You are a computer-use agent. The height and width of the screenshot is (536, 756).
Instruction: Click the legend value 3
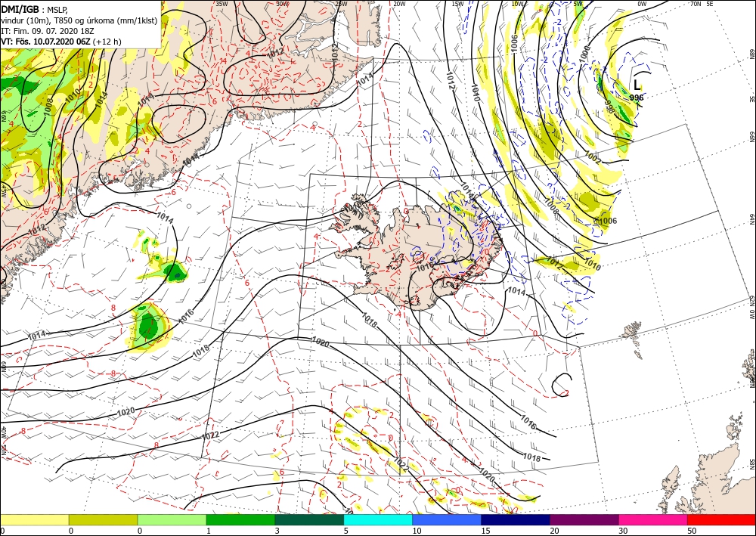(x=277, y=531)
